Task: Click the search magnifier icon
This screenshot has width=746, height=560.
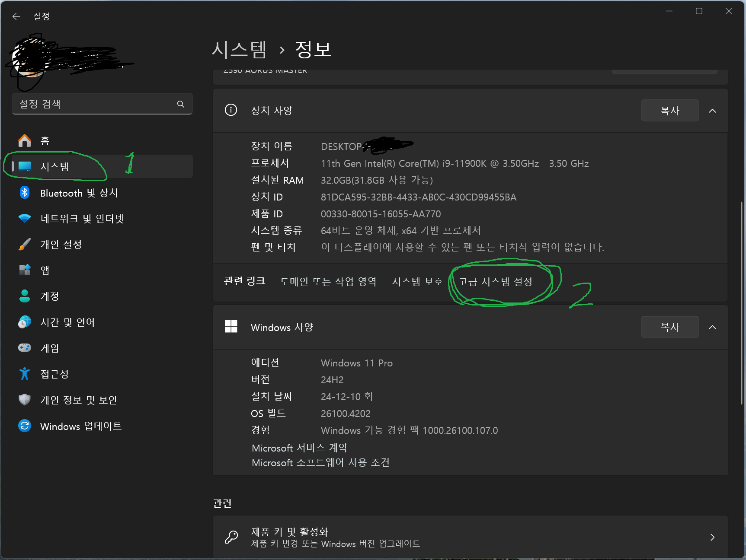Action: tap(181, 104)
